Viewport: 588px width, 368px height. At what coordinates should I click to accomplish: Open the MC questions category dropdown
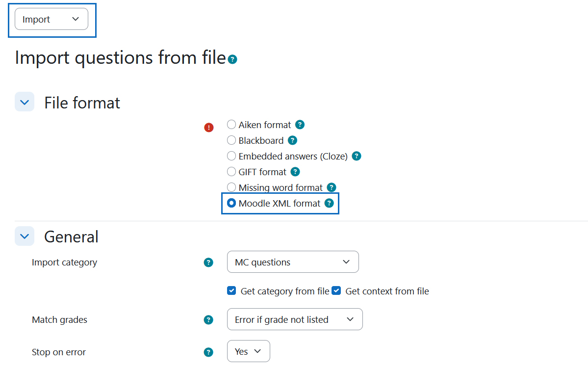(x=293, y=262)
